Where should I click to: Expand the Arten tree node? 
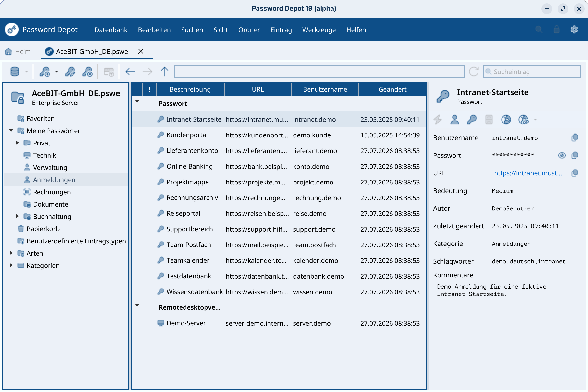(x=11, y=253)
